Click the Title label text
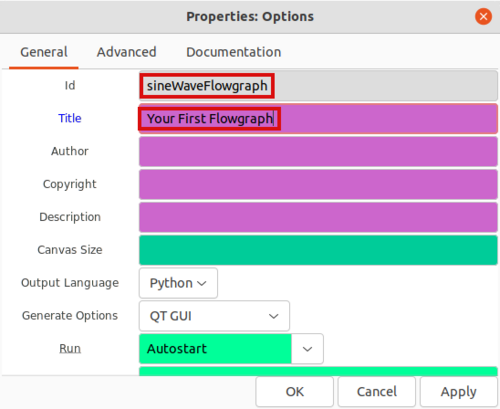This screenshot has height=409, width=500. click(70, 118)
